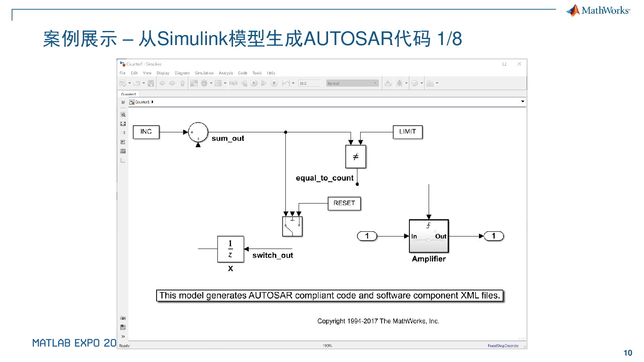Click the Build Model toolbar icon

[388, 83]
